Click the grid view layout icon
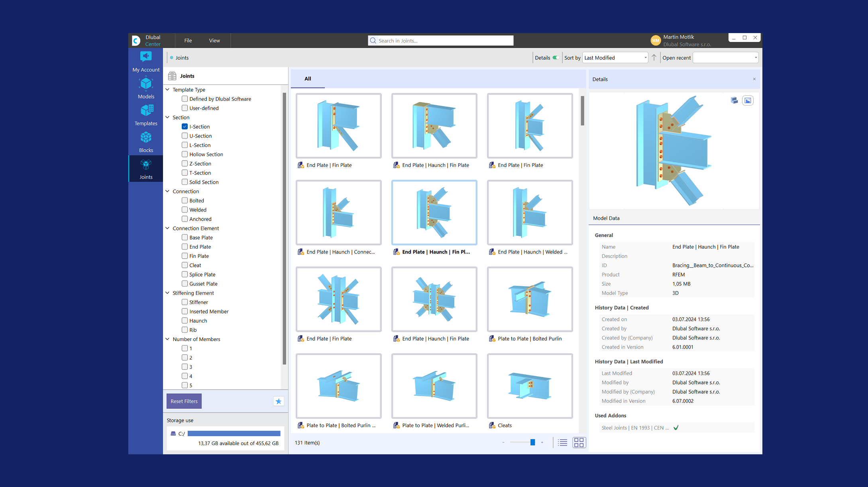 (578, 442)
